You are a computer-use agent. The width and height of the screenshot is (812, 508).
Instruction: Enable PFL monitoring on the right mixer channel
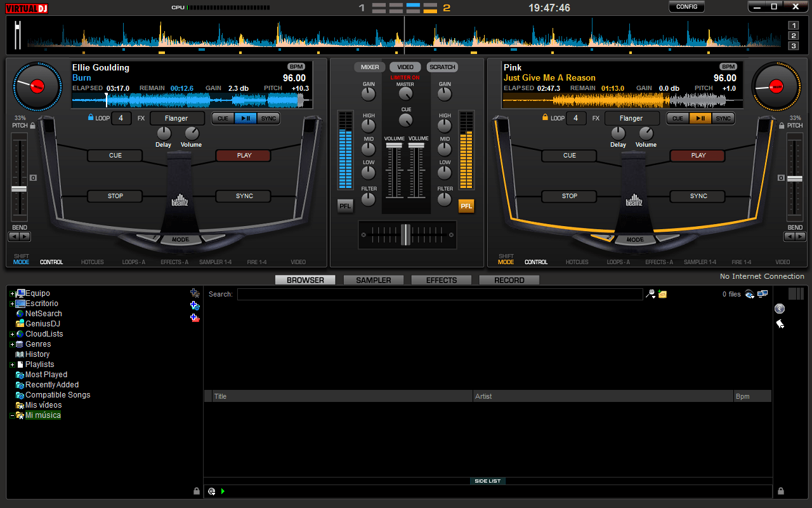[466, 205]
